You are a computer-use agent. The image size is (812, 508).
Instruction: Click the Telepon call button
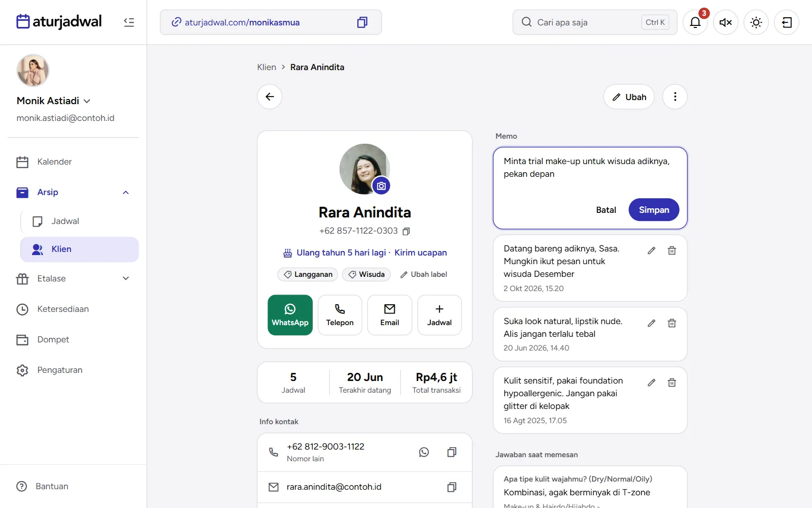[x=340, y=315]
